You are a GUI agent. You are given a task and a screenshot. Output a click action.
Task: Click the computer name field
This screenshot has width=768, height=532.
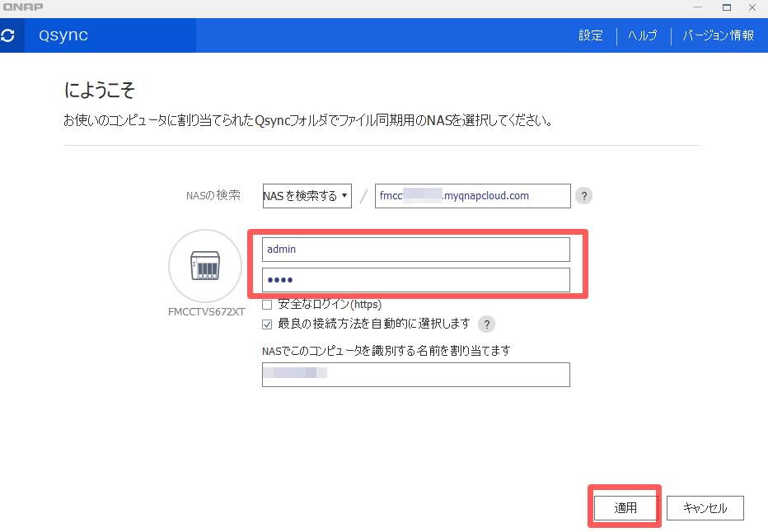[416, 375]
